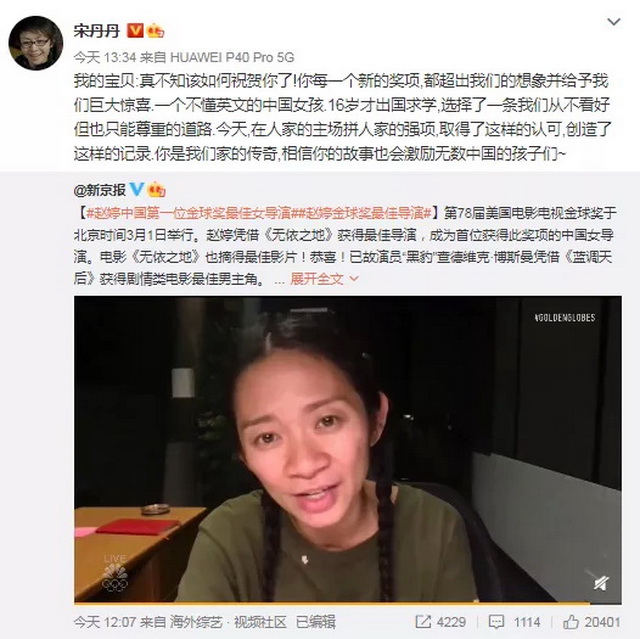Click the blue V badge next to 新京报

(137, 189)
